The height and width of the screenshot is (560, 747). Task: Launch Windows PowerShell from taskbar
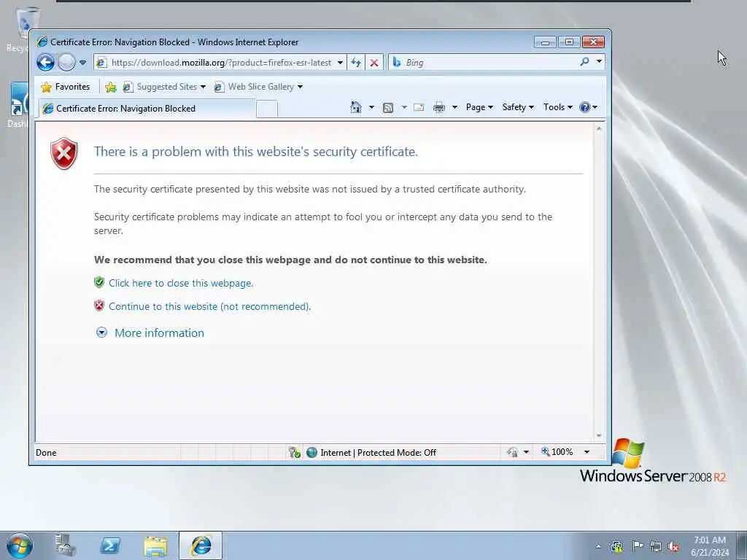110,545
